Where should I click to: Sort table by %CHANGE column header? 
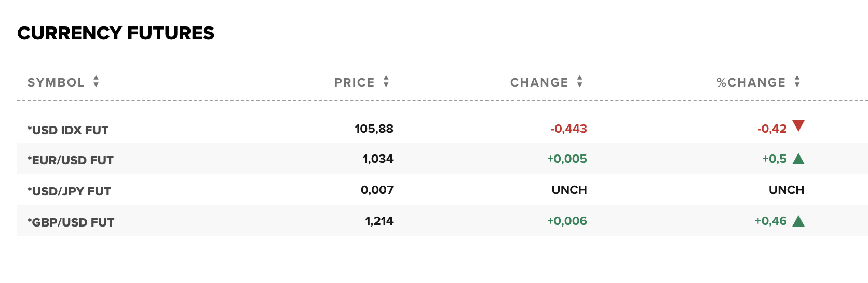(x=751, y=82)
